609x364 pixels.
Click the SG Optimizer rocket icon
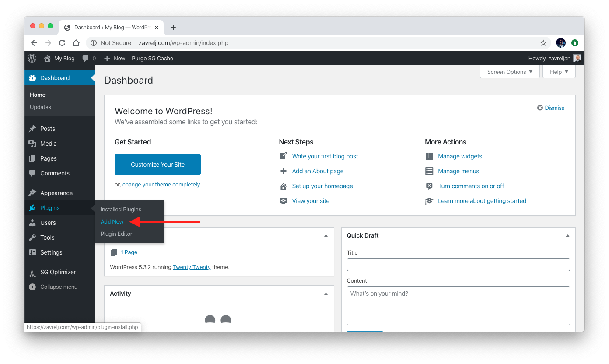32,273
